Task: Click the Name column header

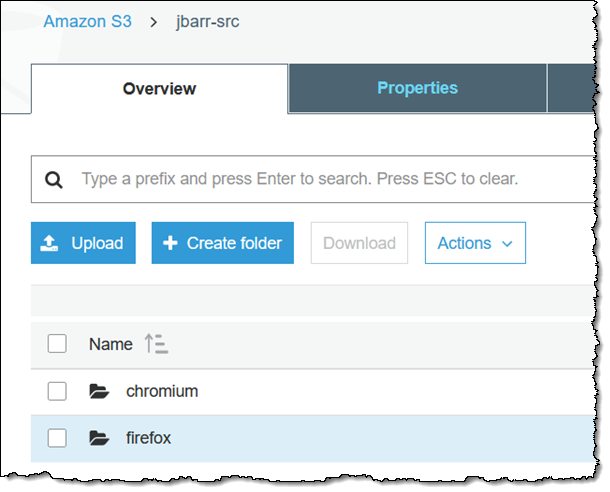Action: tap(110, 344)
